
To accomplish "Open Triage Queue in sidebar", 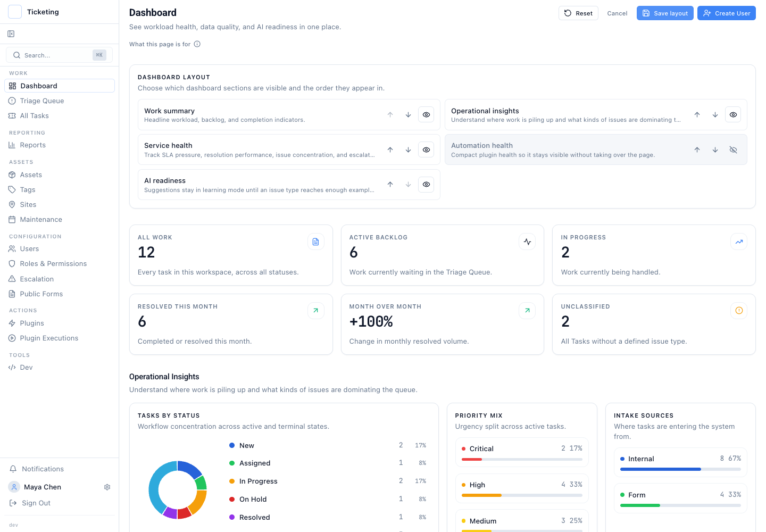I will click(x=60, y=101).
